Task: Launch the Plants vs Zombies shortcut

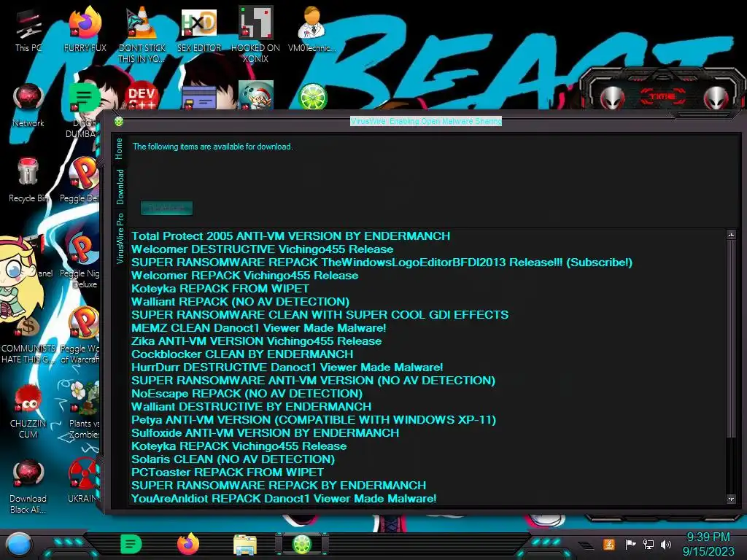Action: pyautogui.click(x=84, y=410)
